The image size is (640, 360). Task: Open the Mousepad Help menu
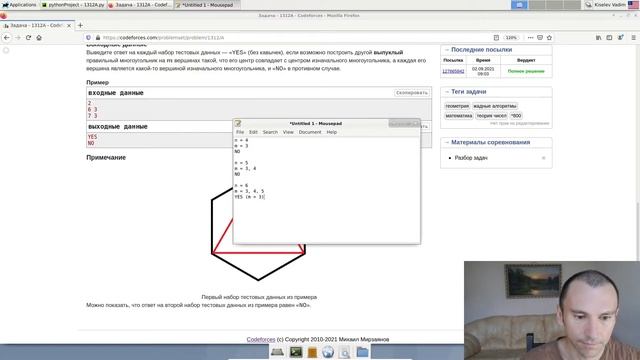(x=331, y=132)
